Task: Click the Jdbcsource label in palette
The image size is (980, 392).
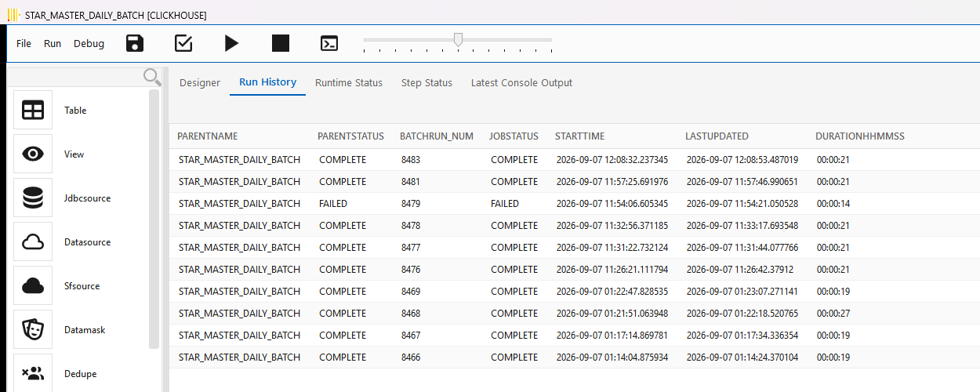Action: [87, 198]
